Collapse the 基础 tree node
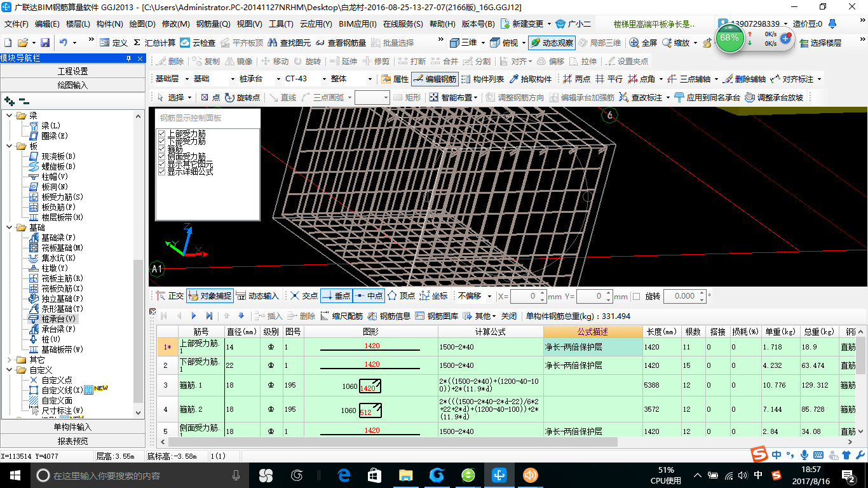Image resolution: width=868 pixels, height=488 pixels. pos(9,227)
